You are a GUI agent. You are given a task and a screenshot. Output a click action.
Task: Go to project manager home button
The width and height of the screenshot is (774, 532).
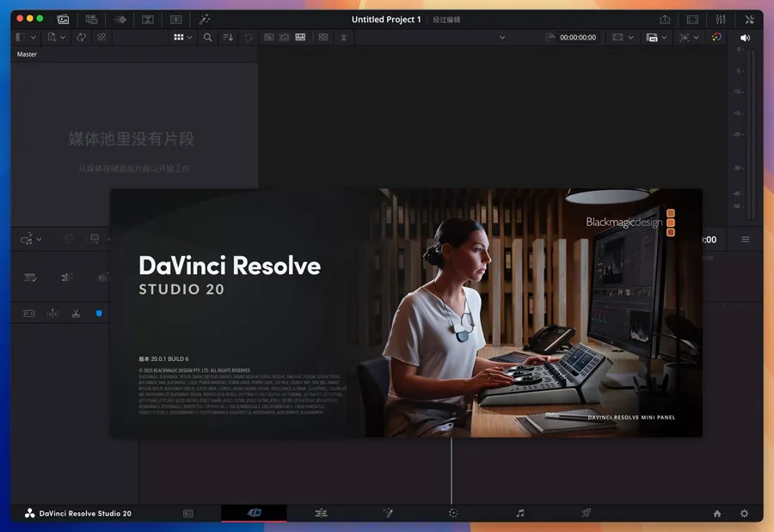click(717, 513)
